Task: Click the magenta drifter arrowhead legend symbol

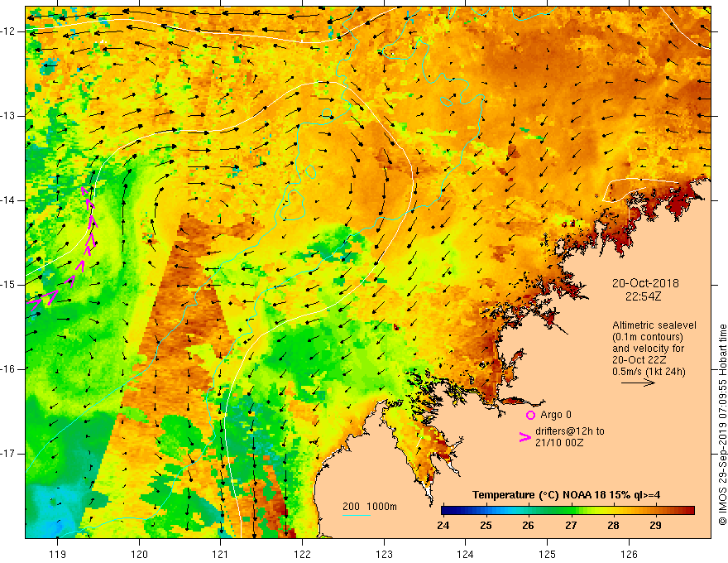Action: 524,436
